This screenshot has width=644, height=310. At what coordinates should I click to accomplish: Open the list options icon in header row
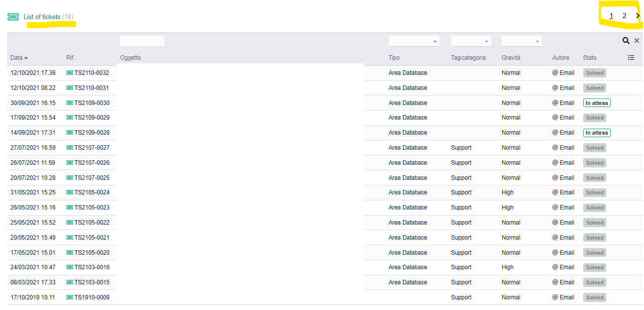pyautogui.click(x=631, y=57)
